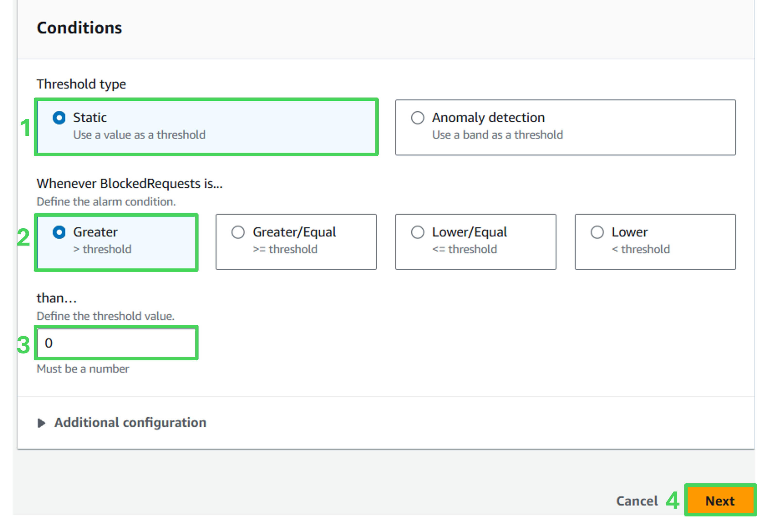Image resolution: width=757 pixels, height=532 pixels.
Task: Click the 'Use a value as a threshold' description
Action: tap(139, 135)
